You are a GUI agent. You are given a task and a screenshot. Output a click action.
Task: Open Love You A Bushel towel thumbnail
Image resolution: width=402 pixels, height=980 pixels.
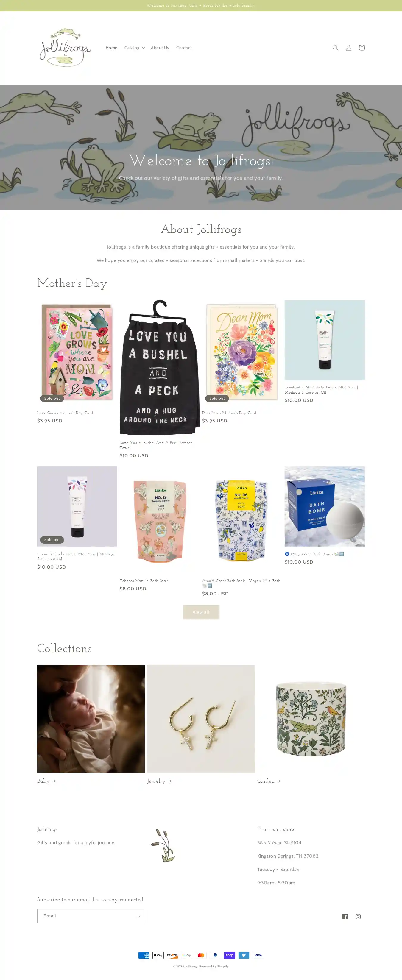(x=160, y=367)
